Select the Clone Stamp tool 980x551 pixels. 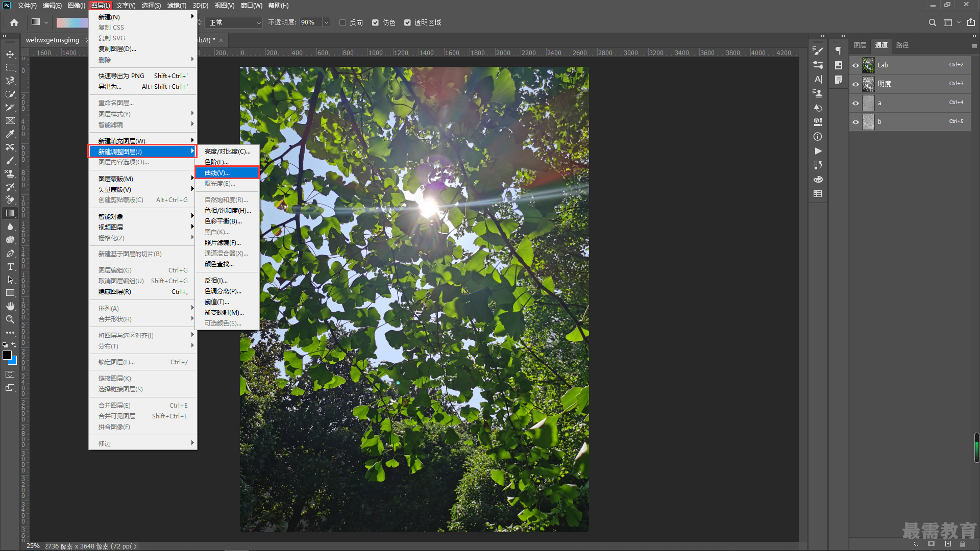pyautogui.click(x=10, y=173)
